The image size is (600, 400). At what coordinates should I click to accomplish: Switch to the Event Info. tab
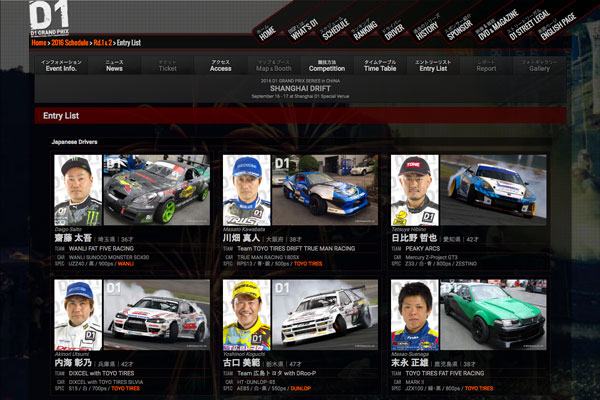[x=61, y=66]
